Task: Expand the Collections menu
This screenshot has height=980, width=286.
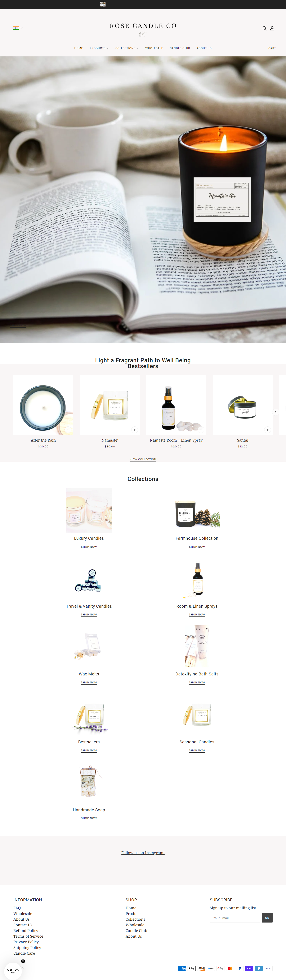Action: point(127,48)
